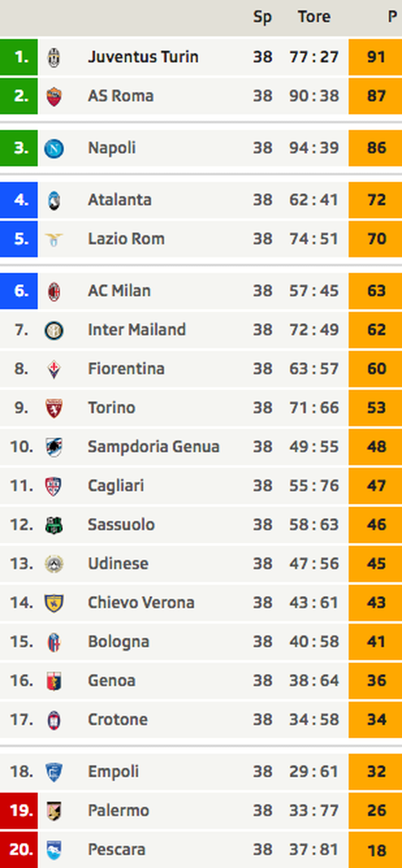Open the Pescara team link
This screenshot has height=868, width=402.
117,849
